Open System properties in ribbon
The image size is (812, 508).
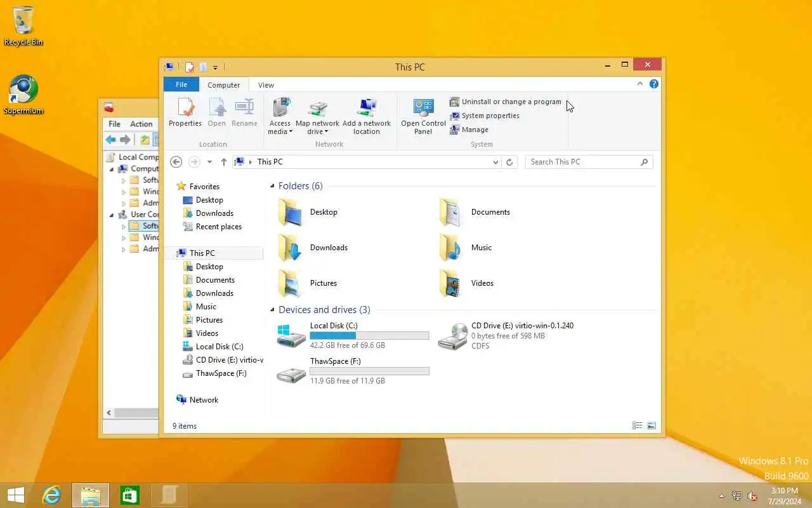click(x=485, y=116)
